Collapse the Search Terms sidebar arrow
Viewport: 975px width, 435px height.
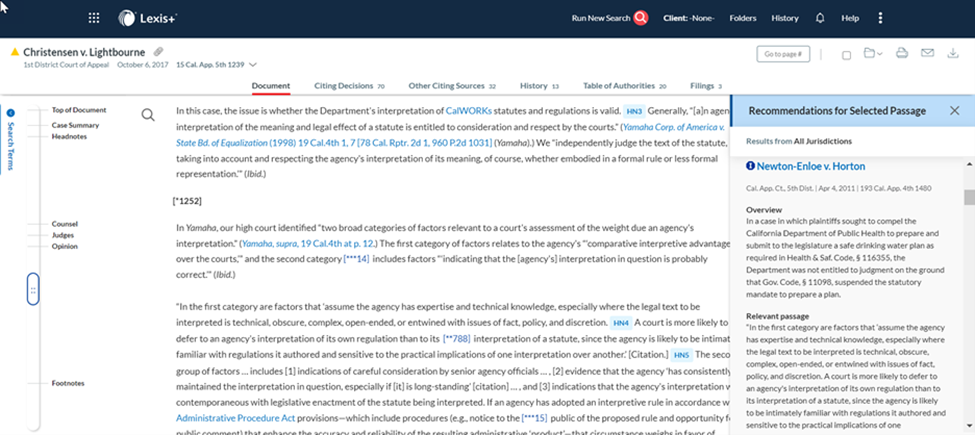coord(11,113)
